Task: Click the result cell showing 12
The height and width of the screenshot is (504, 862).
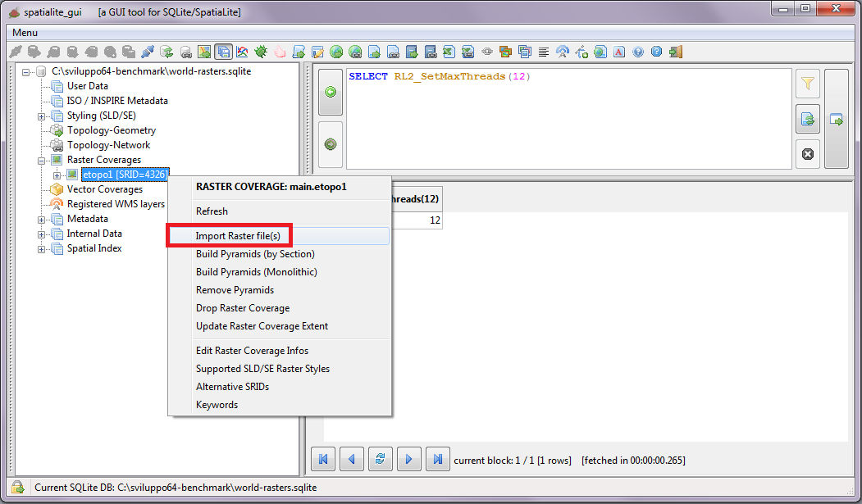Action: [x=417, y=220]
